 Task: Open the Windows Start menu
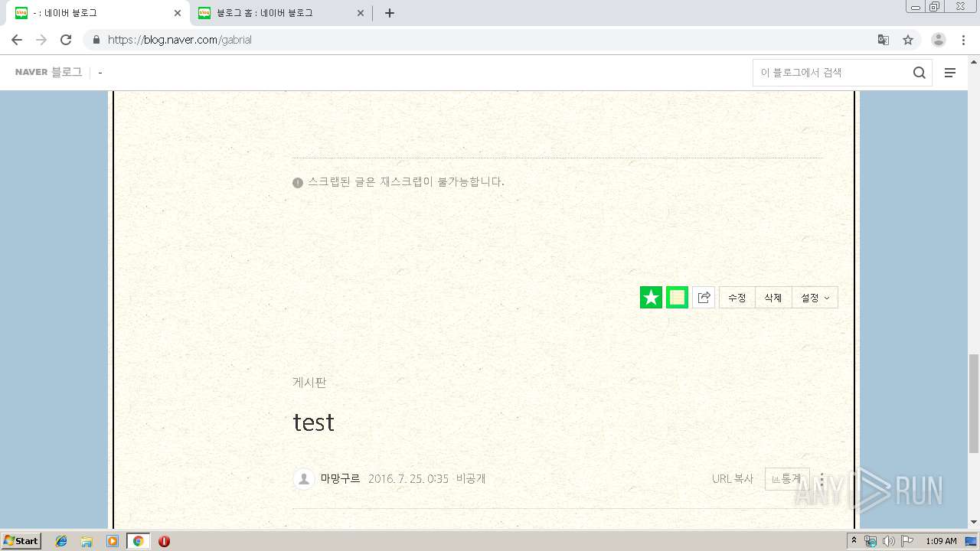pyautogui.click(x=21, y=541)
